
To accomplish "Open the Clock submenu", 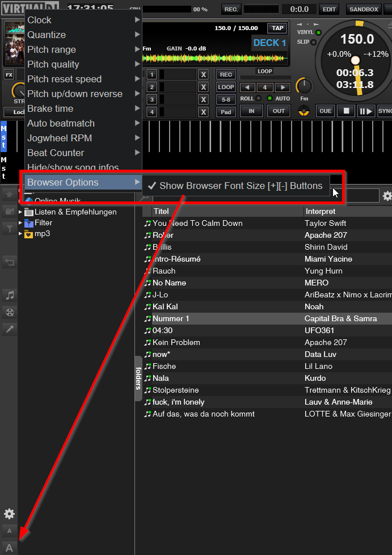I will tap(83, 20).
